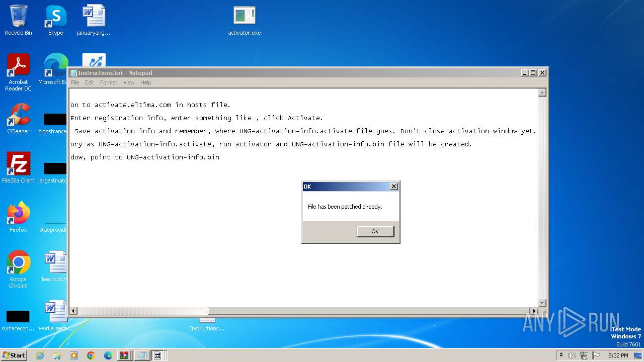Open the Start menu
The height and width of the screenshot is (362, 644).
click(x=14, y=355)
